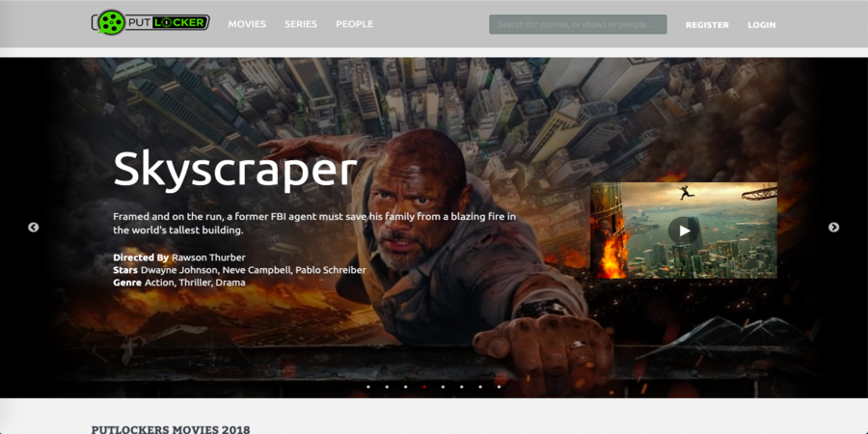Click the Thriller genre text
The image size is (868, 434).
click(194, 283)
